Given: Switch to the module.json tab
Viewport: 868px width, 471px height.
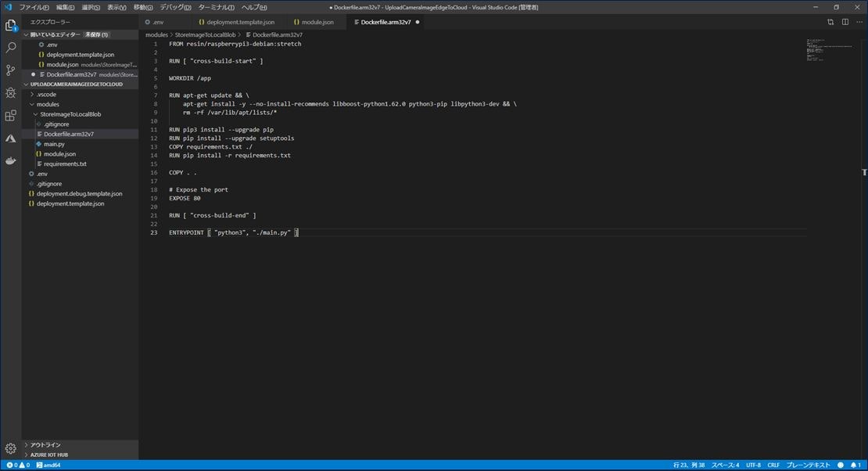Looking at the screenshot, I should pos(317,22).
